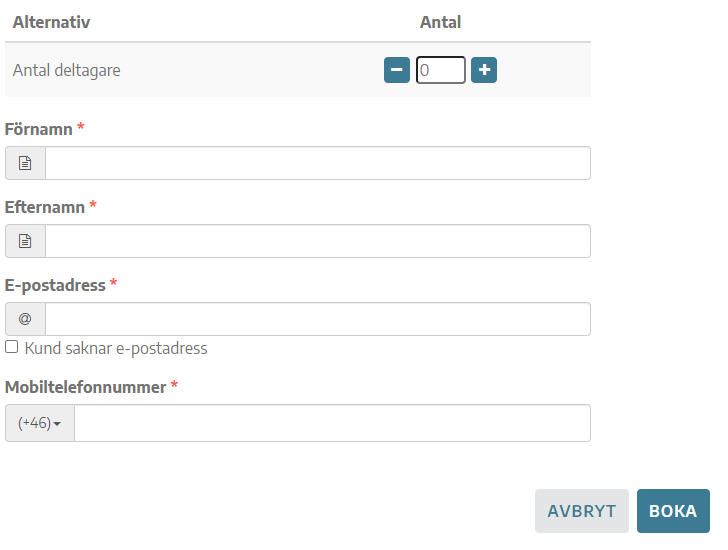Click the BOKA button to book

673,511
